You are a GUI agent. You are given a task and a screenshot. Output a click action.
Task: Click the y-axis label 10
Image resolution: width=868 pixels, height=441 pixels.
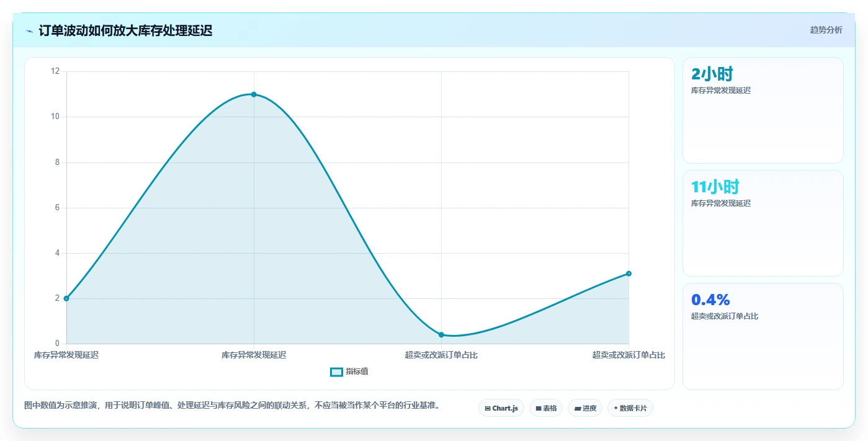click(55, 117)
